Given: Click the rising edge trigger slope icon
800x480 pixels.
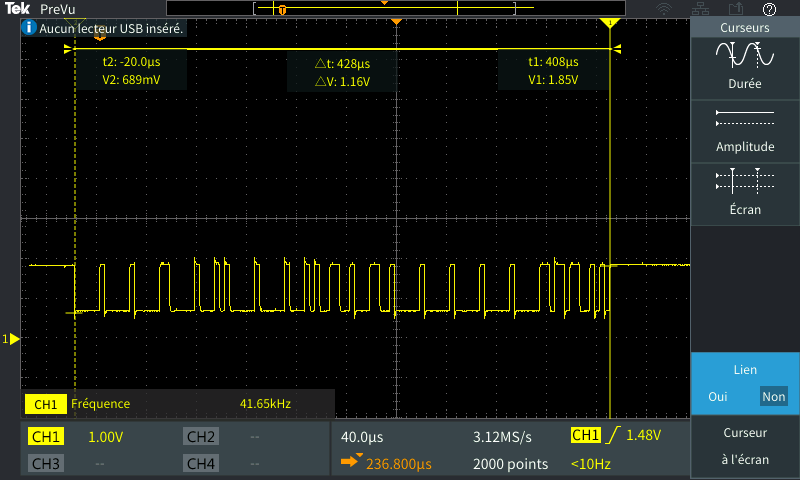Looking at the screenshot, I should coord(612,435).
